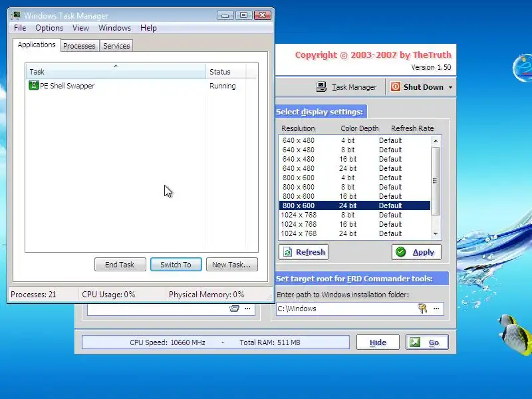Click the Processes: 21 status bar entry
The image size is (532, 399).
click(x=33, y=294)
